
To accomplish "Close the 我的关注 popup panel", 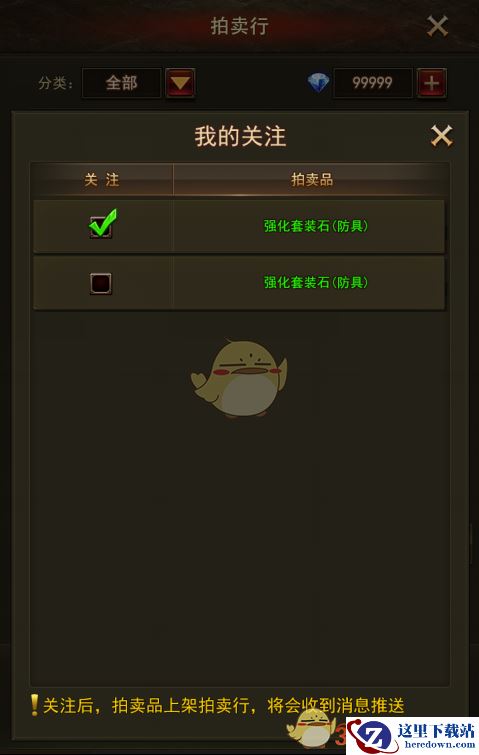I will point(441,136).
